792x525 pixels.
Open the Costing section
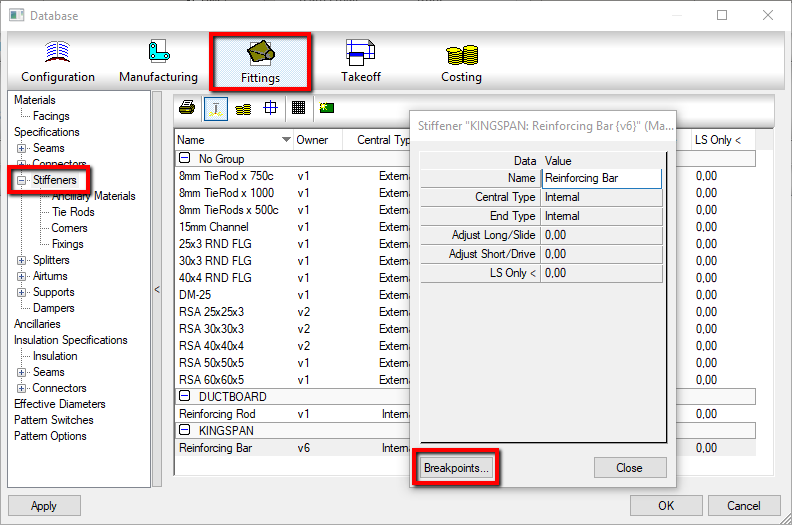coord(461,62)
